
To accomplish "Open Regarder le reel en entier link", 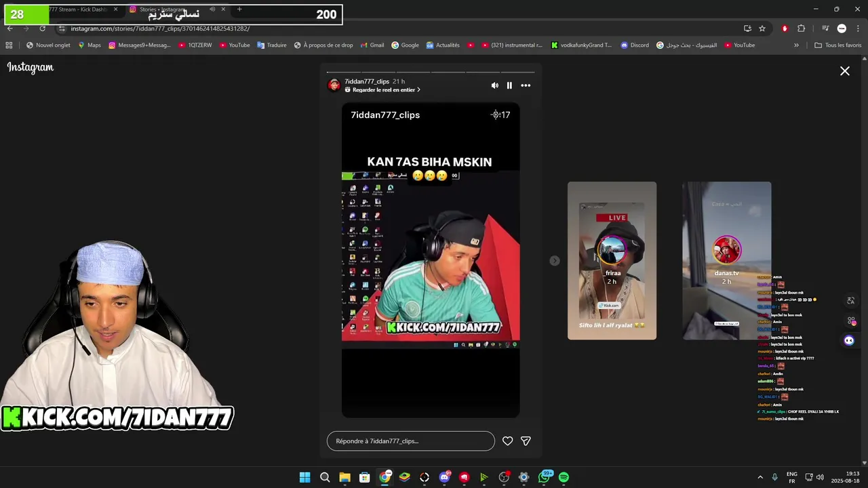I will click(383, 90).
